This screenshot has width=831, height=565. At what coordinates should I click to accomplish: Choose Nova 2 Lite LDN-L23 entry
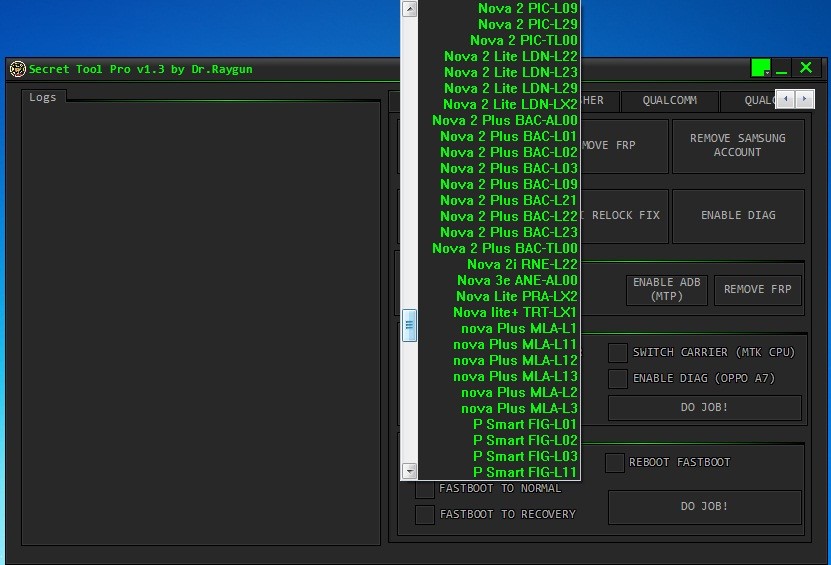click(499, 72)
